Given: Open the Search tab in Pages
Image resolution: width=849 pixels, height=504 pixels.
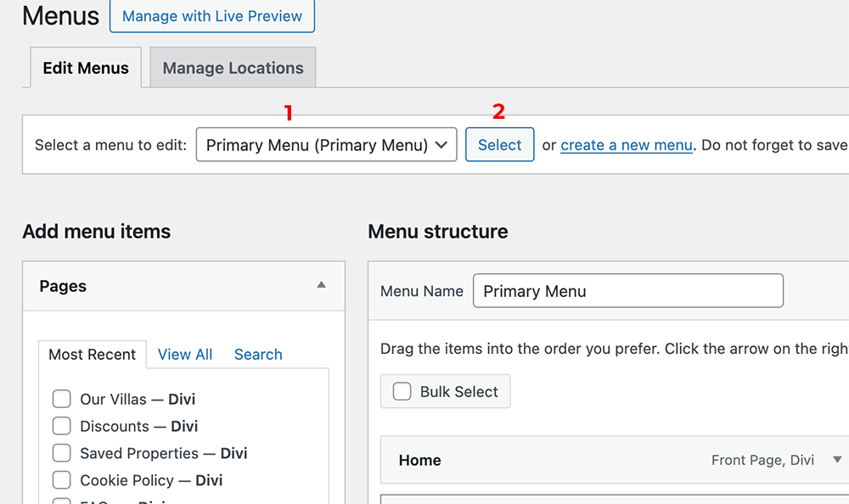Looking at the screenshot, I should point(258,355).
